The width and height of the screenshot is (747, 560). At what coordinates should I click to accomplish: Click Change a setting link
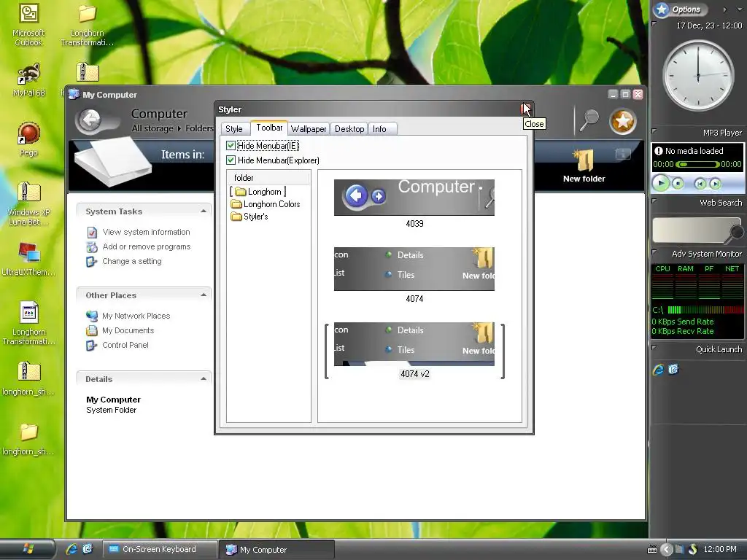131,261
